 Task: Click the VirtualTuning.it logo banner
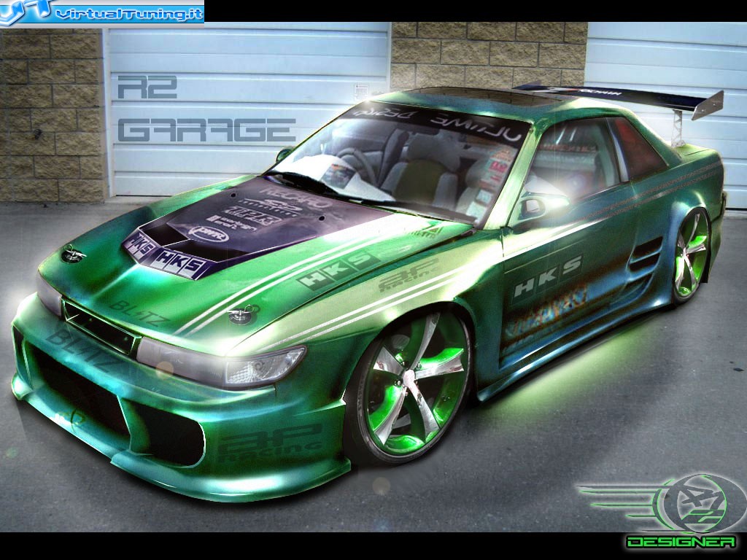(x=102, y=12)
